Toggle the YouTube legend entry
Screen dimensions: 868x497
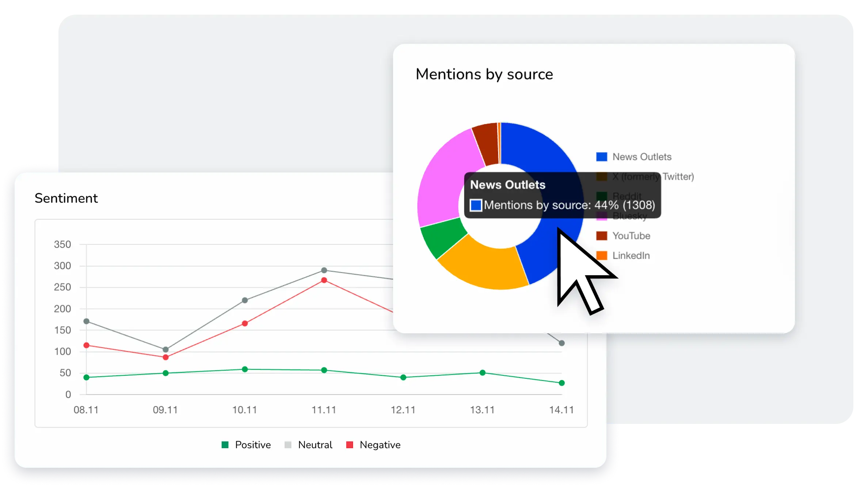click(x=631, y=236)
